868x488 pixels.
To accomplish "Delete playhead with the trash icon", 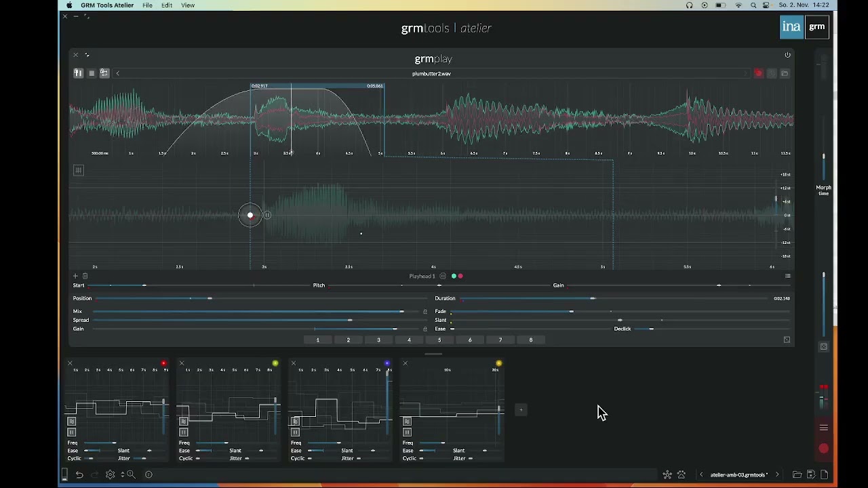I will click(x=85, y=276).
